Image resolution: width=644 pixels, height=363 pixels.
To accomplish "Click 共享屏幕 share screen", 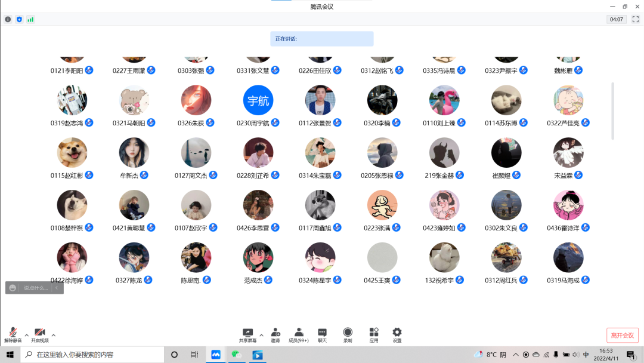I will pyautogui.click(x=247, y=334).
